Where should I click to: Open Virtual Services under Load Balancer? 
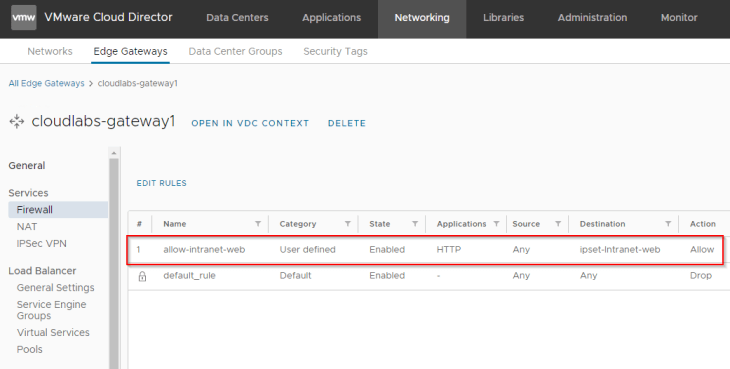click(53, 332)
